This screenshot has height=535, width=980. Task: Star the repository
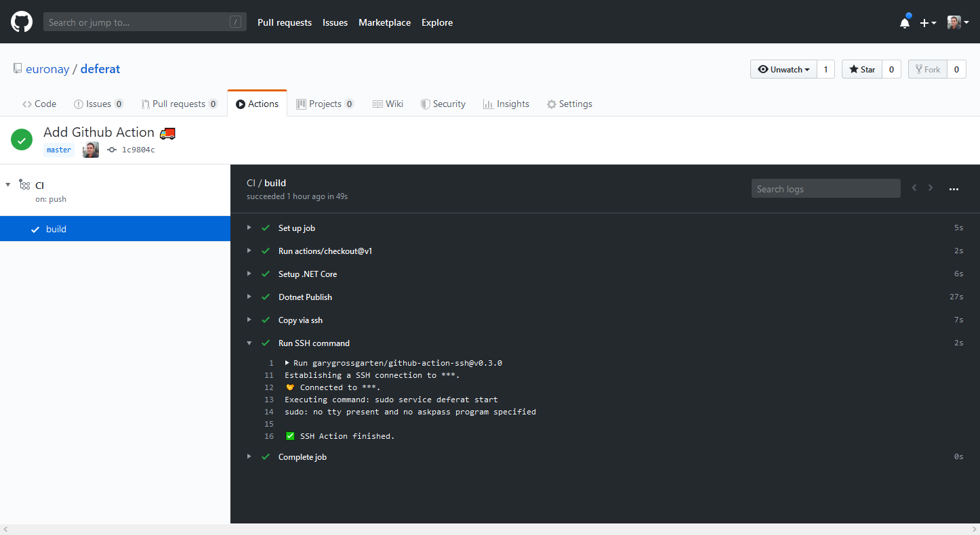pyautogui.click(x=862, y=69)
